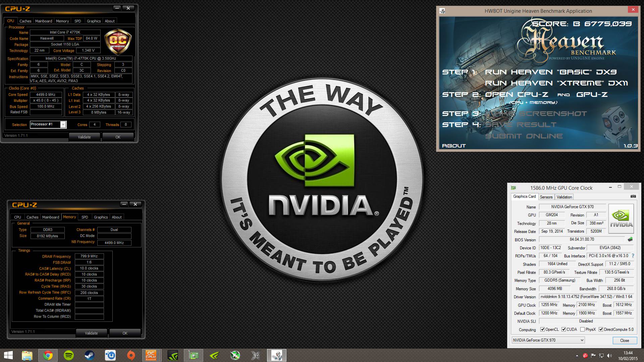Toggle the PhysX checkbox in GPU-Z
Screen dimensions: 644x362
(x=582, y=329)
